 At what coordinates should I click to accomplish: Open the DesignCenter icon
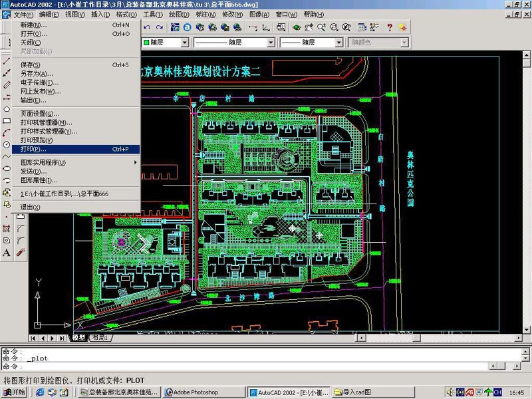pos(374,27)
